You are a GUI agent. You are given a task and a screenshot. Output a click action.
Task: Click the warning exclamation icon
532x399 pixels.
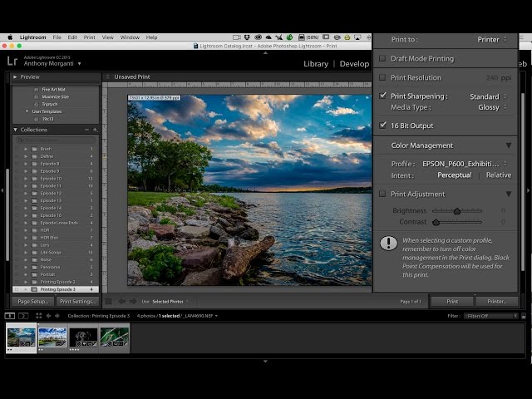tap(388, 244)
